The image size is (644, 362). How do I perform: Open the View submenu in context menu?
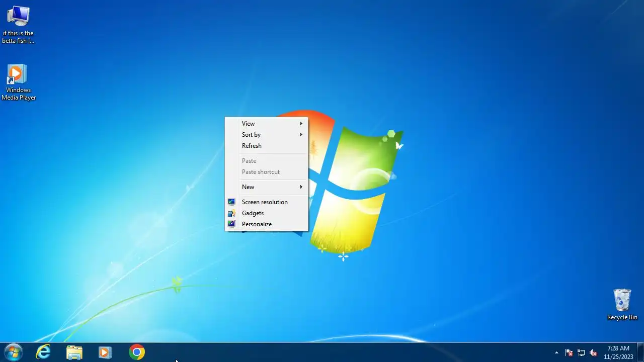(266, 124)
